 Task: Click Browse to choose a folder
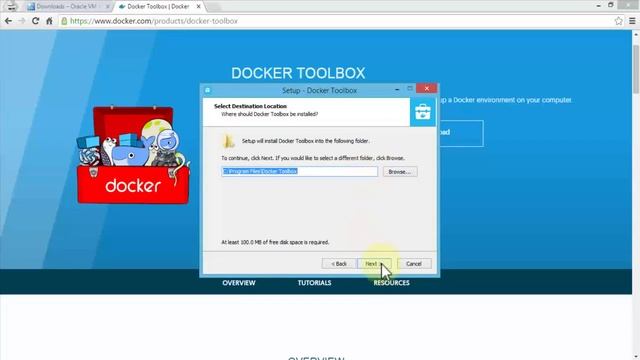coord(400,172)
